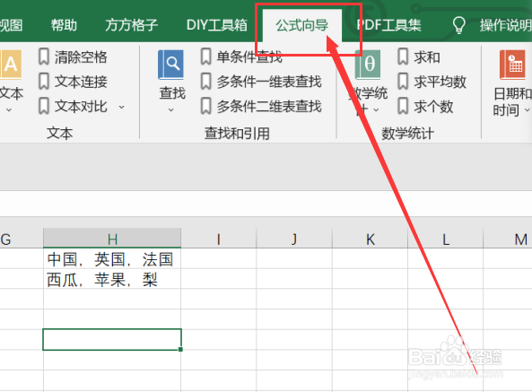
Task: Click bookmark icon beside 文本对比
Action: [44, 106]
